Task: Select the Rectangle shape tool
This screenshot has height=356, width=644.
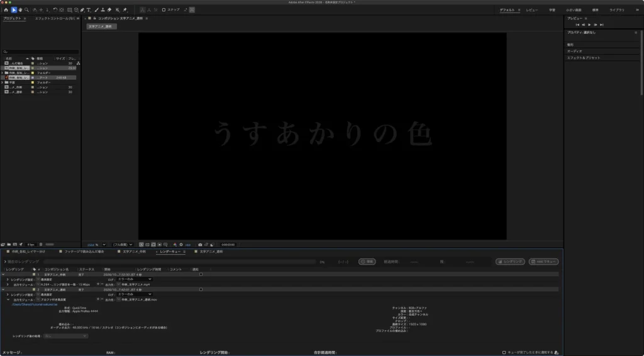Action: coord(69,10)
